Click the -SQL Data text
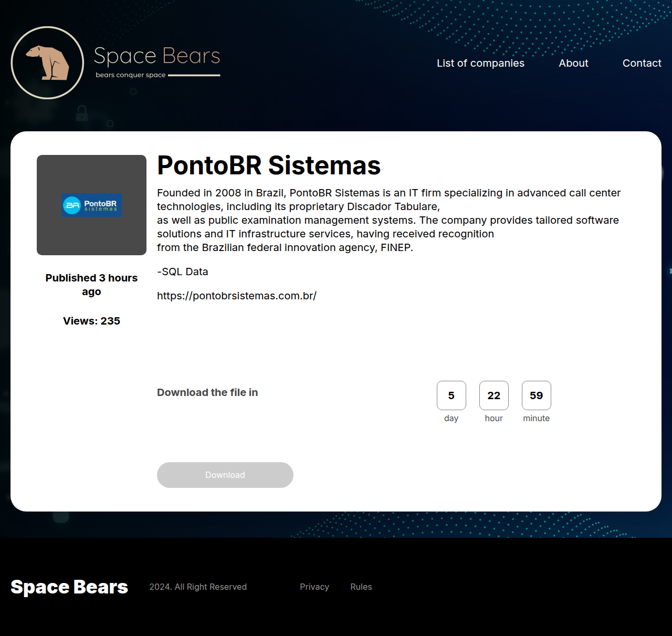Viewport: 672px width, 636px height. (183, 272)
